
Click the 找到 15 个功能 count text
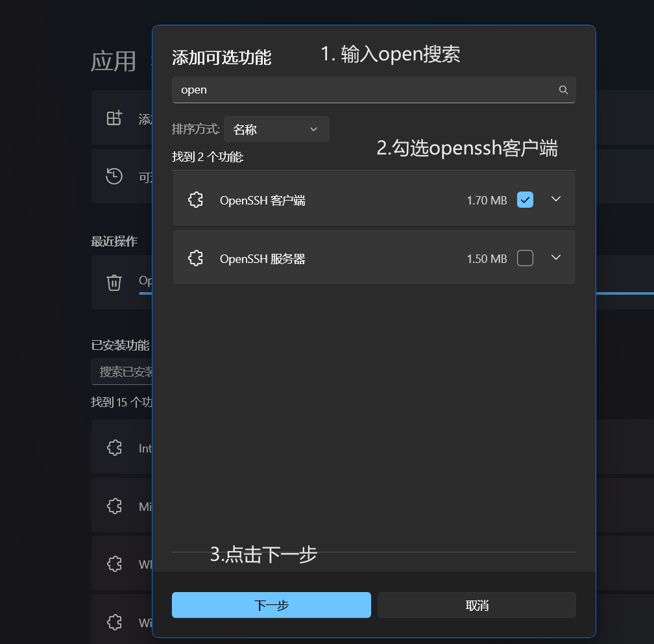121,402
